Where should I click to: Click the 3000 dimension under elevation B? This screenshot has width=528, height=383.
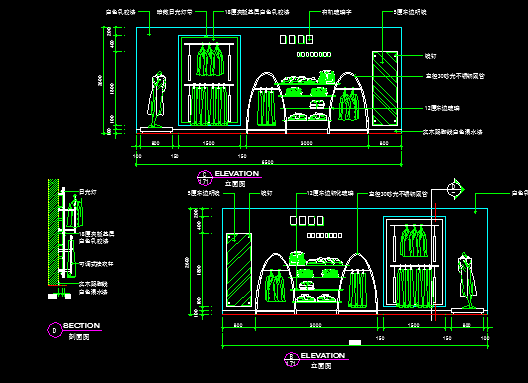[x=316, y=325]
